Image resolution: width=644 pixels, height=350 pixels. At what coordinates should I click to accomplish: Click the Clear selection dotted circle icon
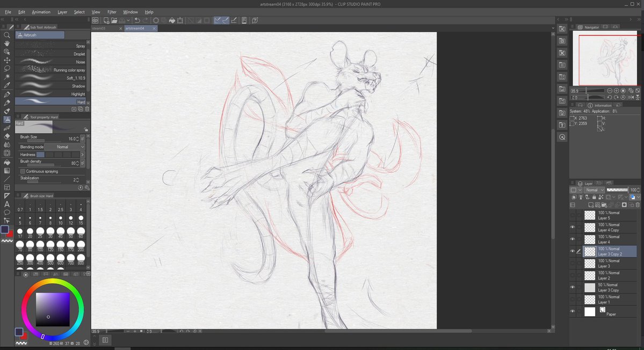156,20
